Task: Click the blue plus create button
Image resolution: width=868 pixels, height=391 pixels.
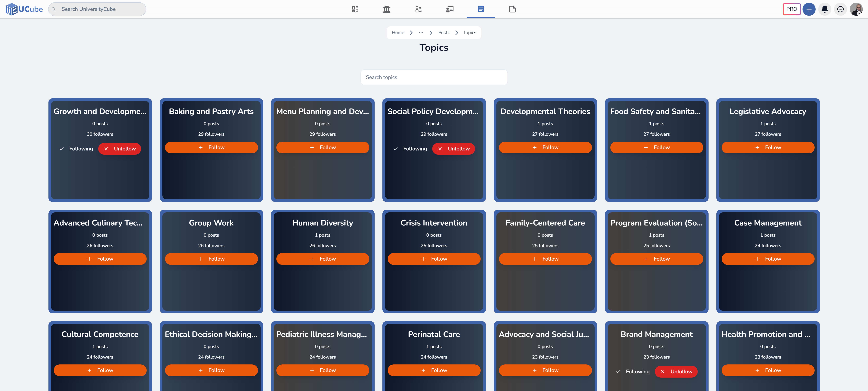Action: tap(809, 9)
